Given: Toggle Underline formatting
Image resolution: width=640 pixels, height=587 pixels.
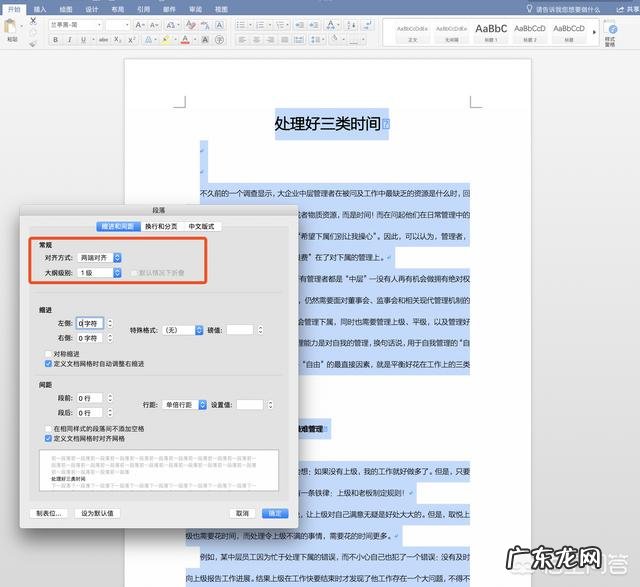Looking at the screenshot, I should point(83,40).
